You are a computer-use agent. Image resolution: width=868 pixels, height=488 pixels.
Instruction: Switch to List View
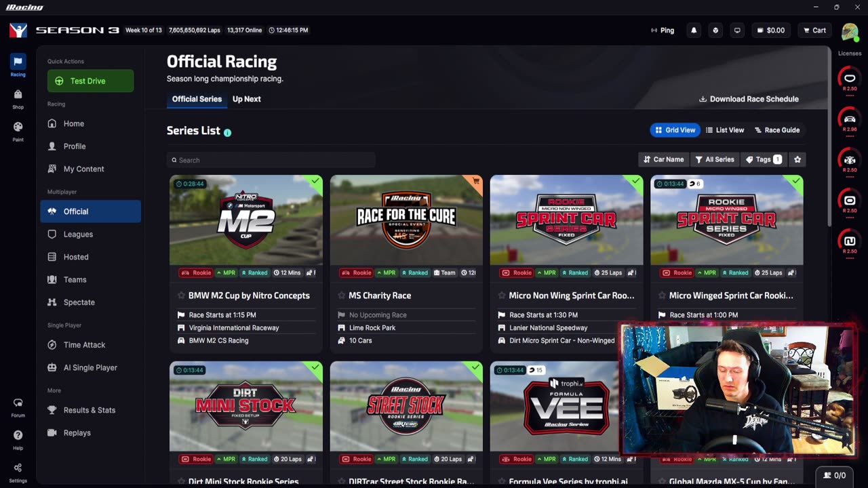click(x=725, y=130)
